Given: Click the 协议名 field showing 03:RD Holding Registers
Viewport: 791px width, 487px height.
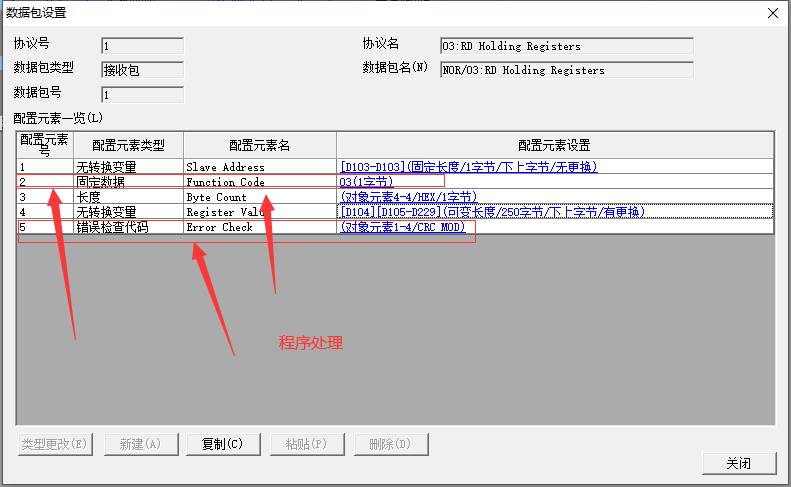Looking at the screenshot, I should tap(566, 46).
